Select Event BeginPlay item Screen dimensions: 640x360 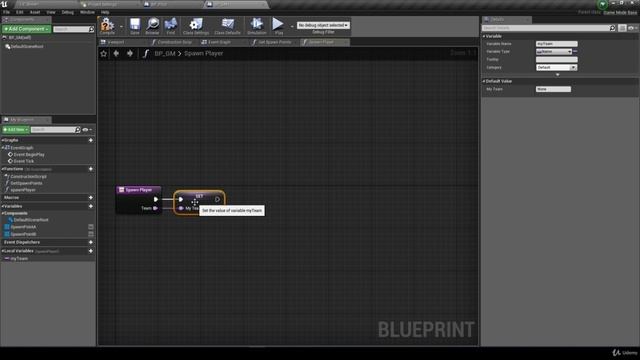click(29, 155)
